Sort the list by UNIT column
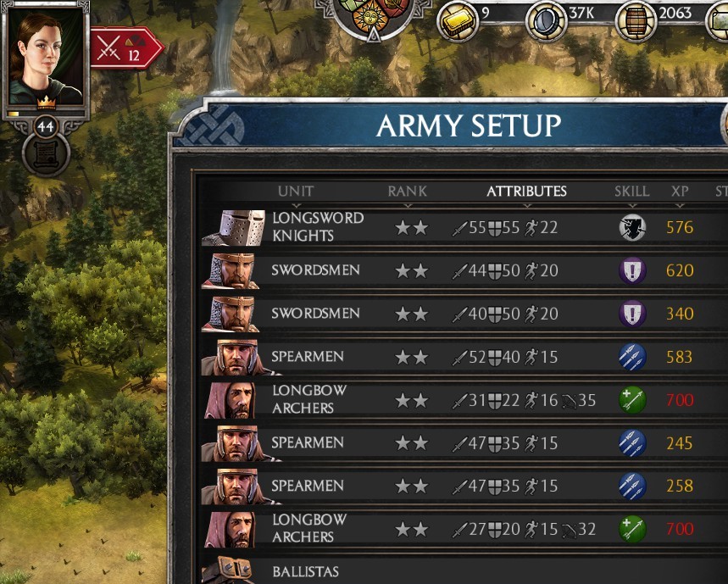Screen dimensions: 728x584 coord(296,192)
